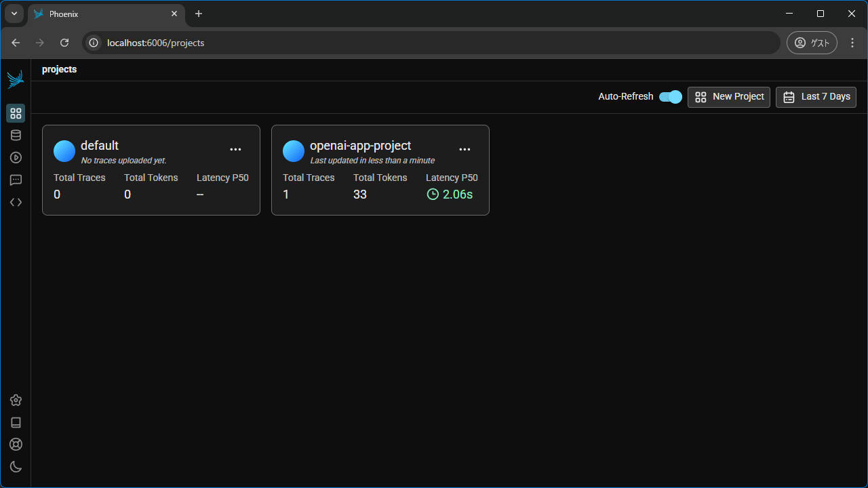Click the projects breadcrumb heading

[x=59, y=69]
